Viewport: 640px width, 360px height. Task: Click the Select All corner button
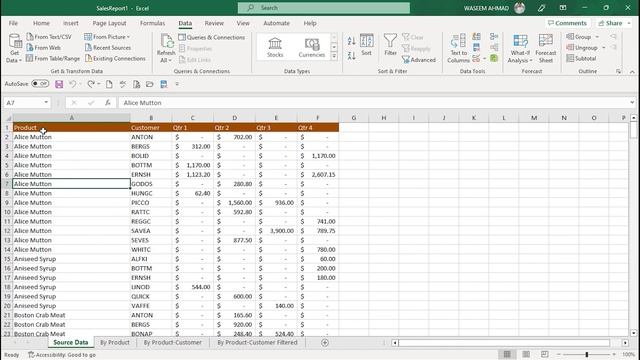(7, 118)
